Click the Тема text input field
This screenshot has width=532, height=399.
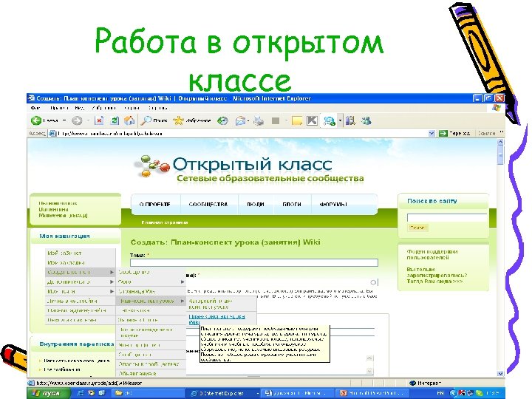click(253, 262)
